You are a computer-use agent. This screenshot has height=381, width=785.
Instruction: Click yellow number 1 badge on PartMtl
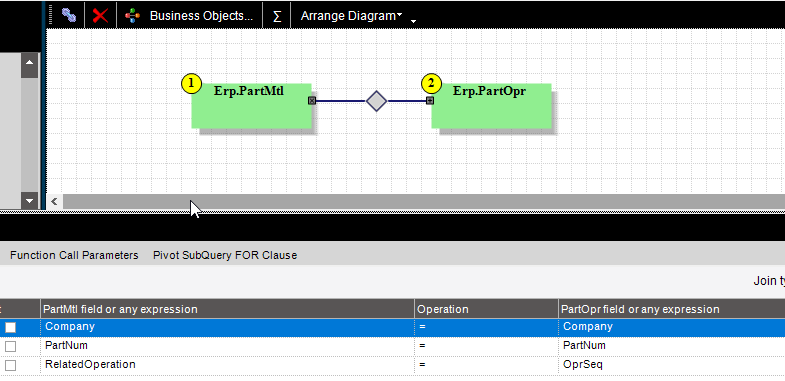coord(192,84)
